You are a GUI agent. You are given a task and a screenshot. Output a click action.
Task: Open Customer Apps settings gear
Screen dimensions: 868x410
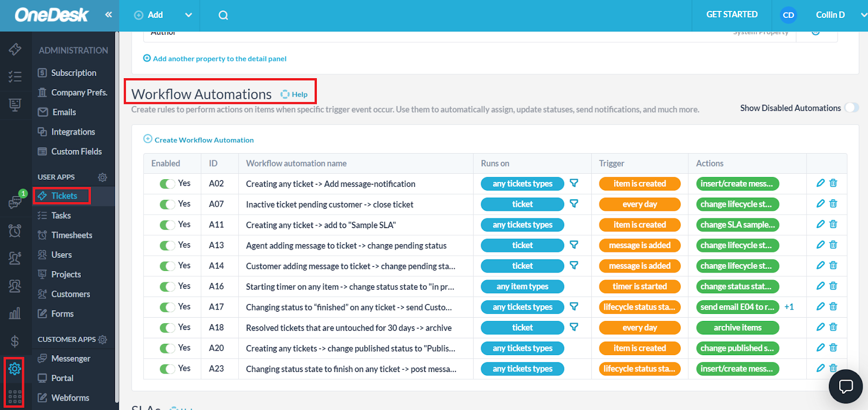[103, 339]
